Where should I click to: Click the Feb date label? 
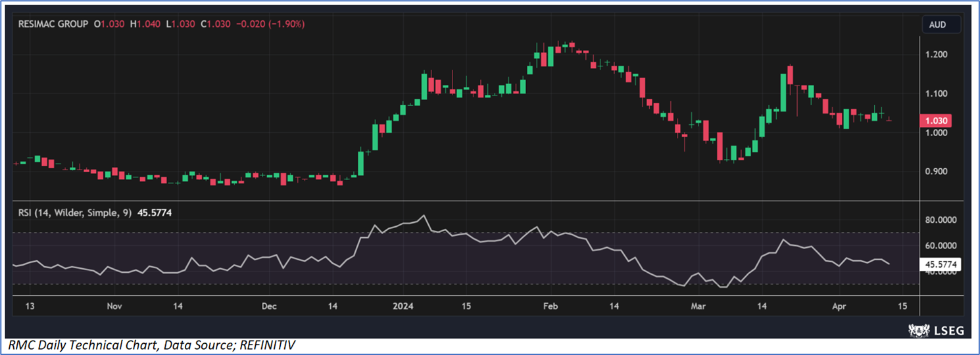[x=550, y=306]
